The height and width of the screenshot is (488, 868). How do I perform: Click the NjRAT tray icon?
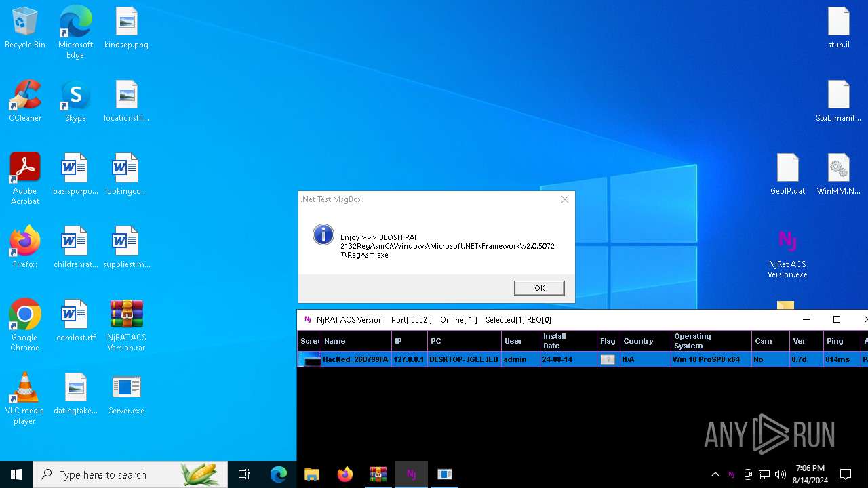[731, 474]
